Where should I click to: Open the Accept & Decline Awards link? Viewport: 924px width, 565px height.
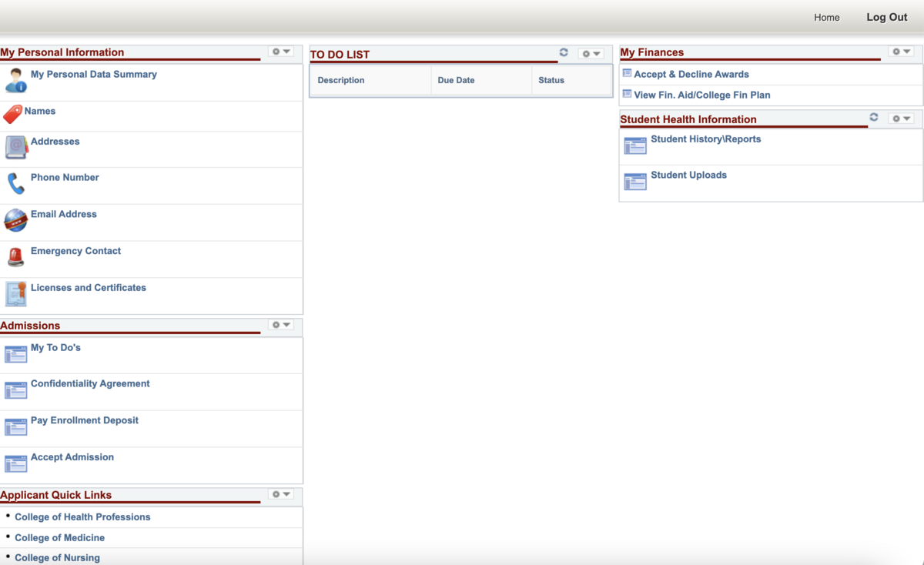691,75
